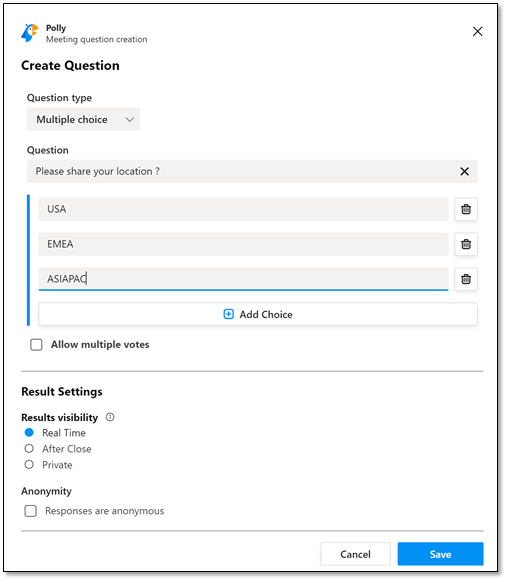
Task: Expand question type using the chevron arrow
Action: point(129,120)
